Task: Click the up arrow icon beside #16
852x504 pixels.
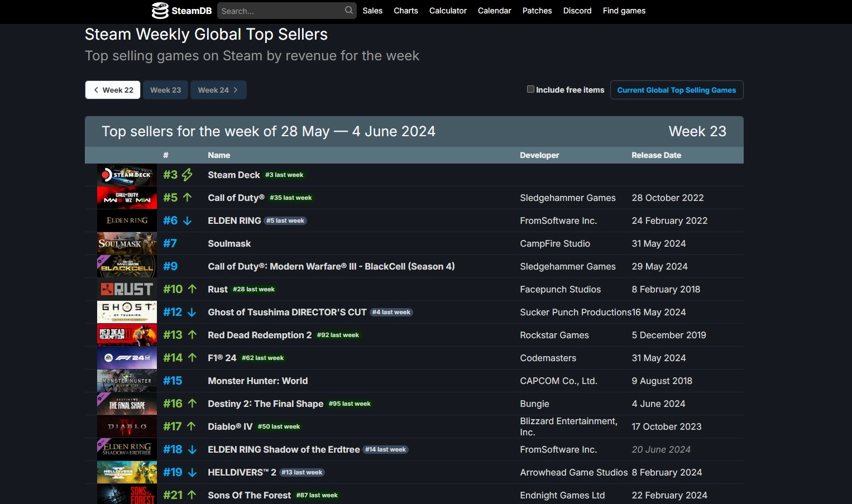Action: (x=192, y=404)
